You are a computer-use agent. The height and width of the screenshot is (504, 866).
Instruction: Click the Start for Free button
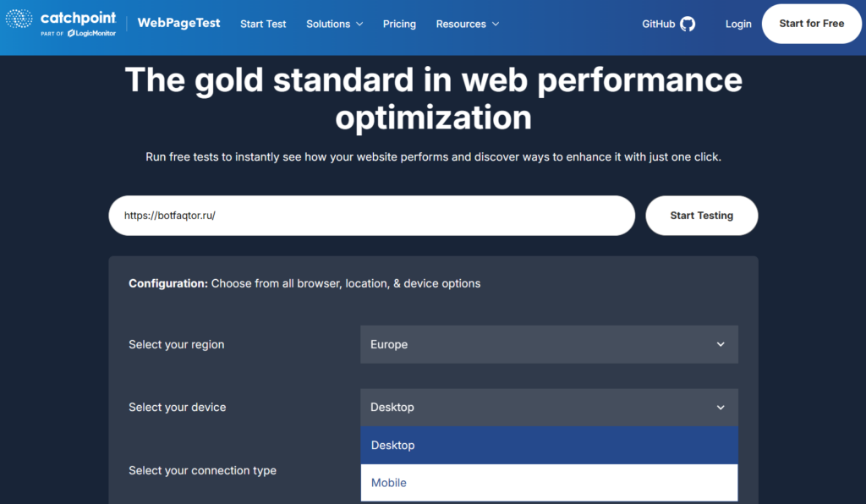click(x=811, y=24)
